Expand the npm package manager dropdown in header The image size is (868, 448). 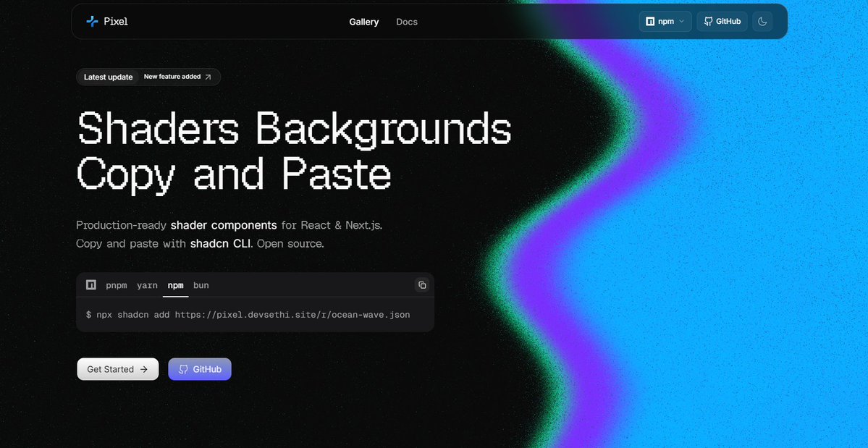point(665,22)
